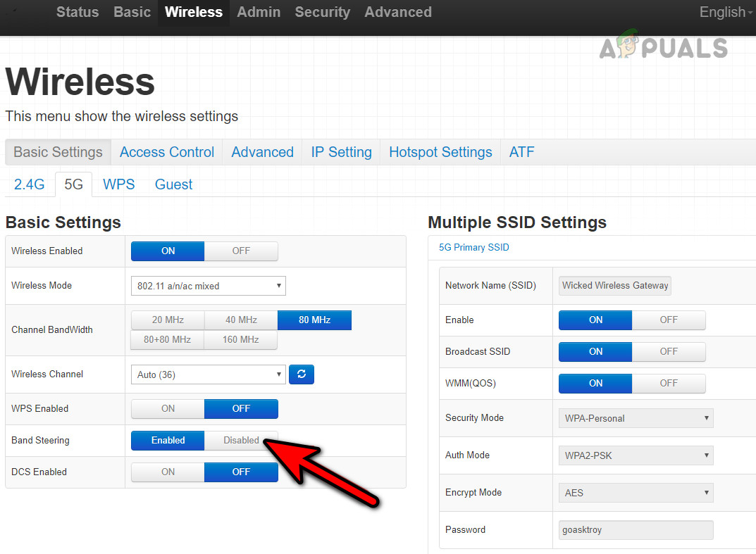
Task: Open the Wireless Mode dropdown
Action: pos(208,285)
